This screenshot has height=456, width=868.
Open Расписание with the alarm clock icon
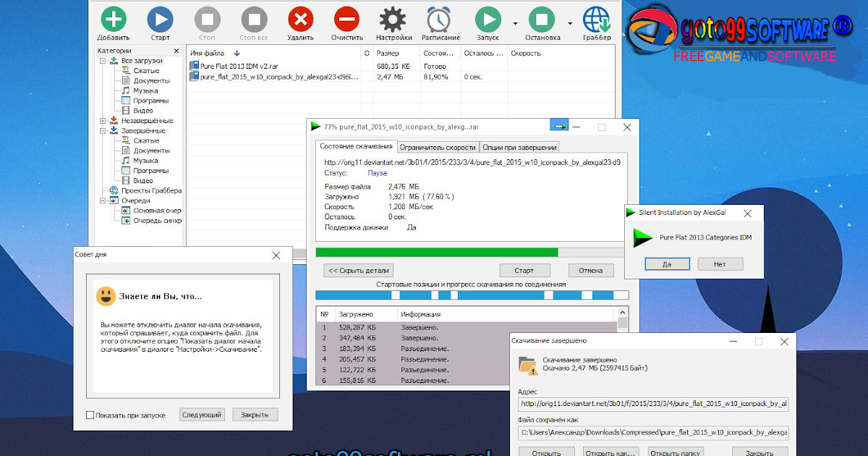[x=440, y=19]
